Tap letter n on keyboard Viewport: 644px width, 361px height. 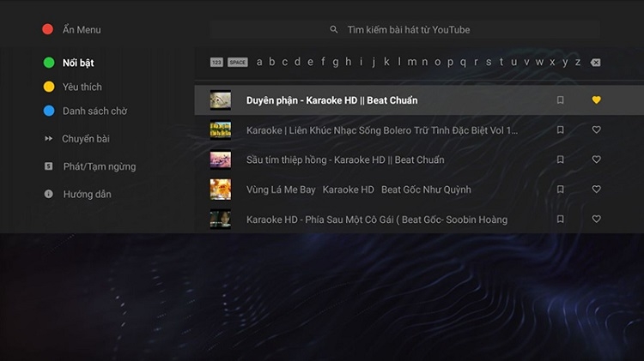425,62
